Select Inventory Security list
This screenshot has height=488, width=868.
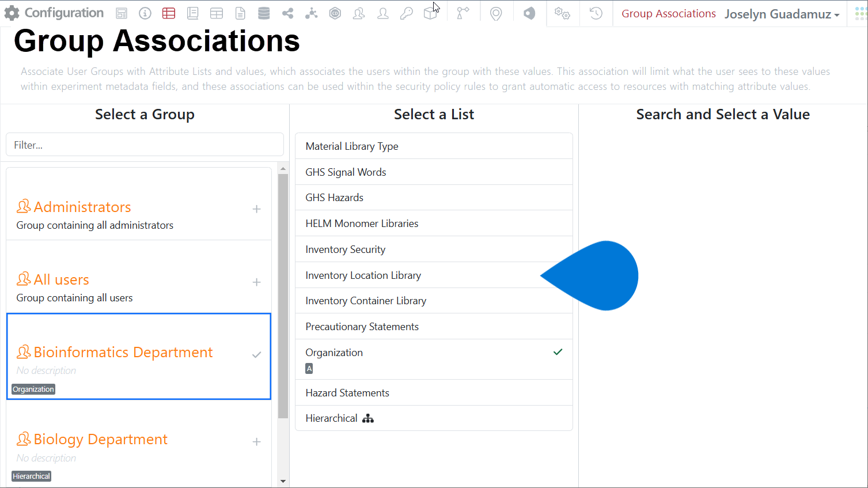[x=434, y=249]
